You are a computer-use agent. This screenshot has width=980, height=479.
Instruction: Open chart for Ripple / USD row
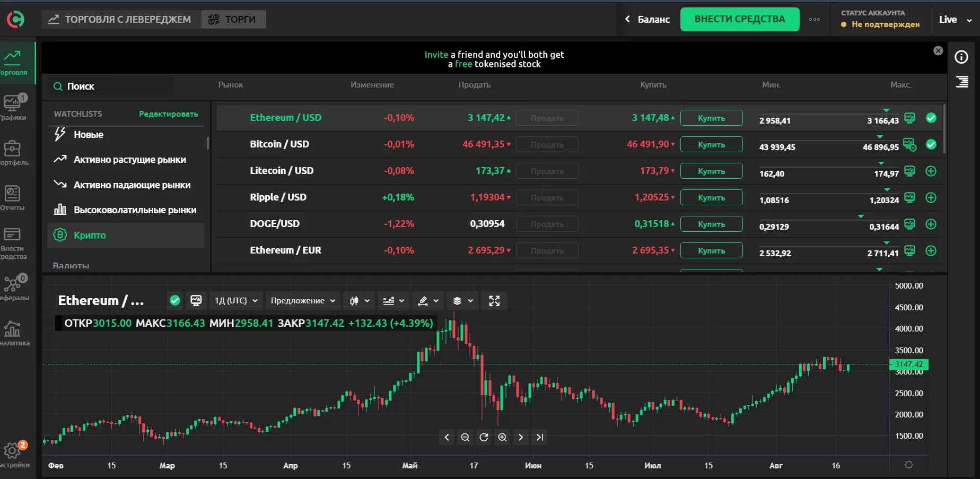point(909,197)
